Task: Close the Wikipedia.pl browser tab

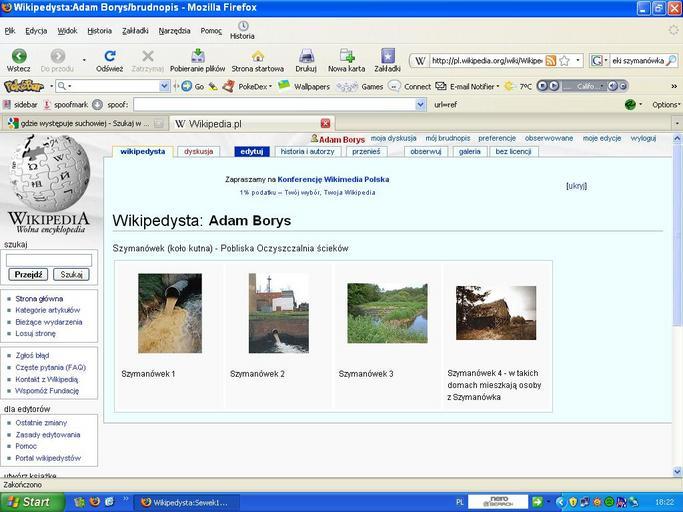Action: (x=326, y=124)
